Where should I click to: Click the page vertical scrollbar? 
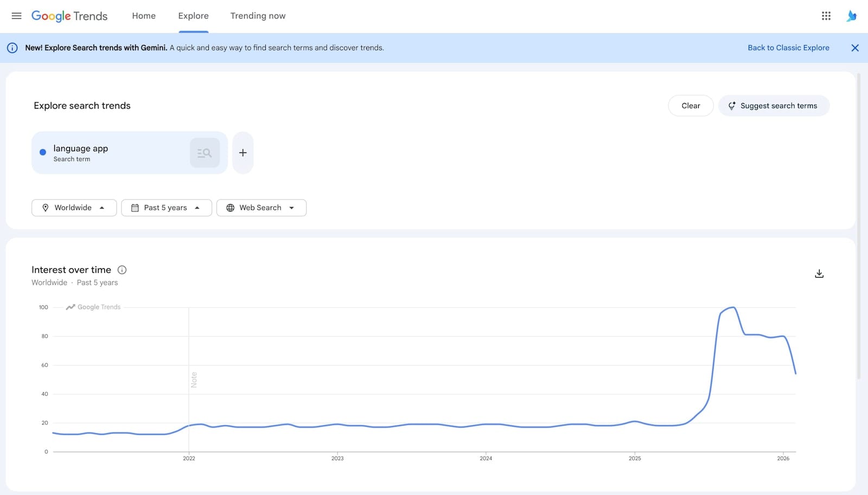pos(858,227)
